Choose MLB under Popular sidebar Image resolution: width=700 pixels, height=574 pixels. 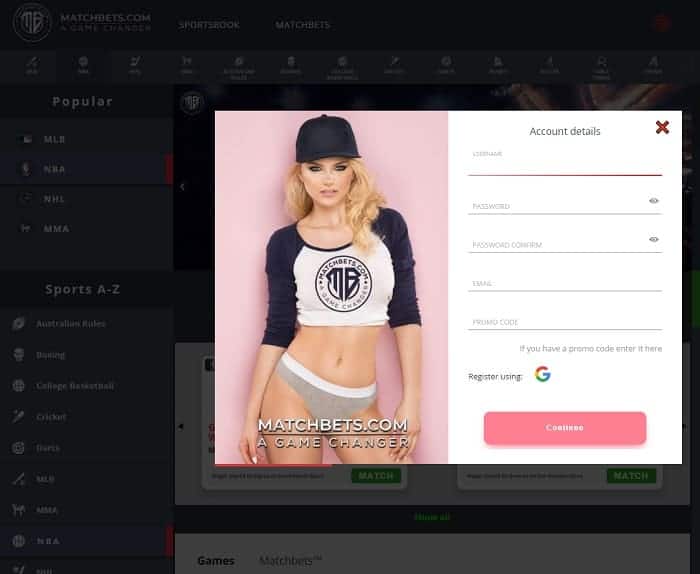[x=87, y=139]
